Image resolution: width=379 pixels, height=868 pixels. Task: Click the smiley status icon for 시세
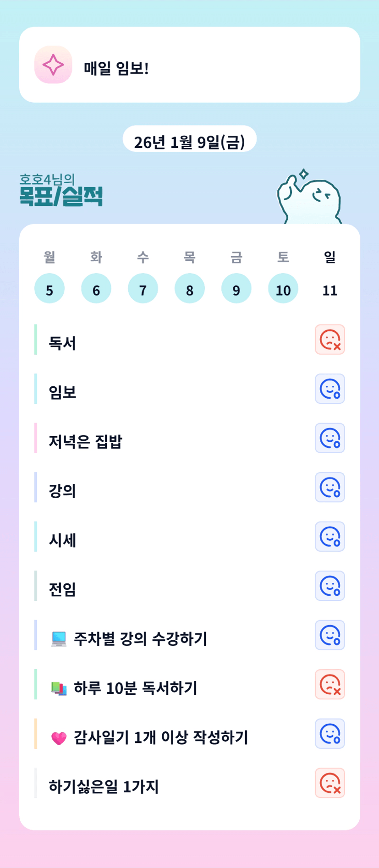[x=330, y=537]
